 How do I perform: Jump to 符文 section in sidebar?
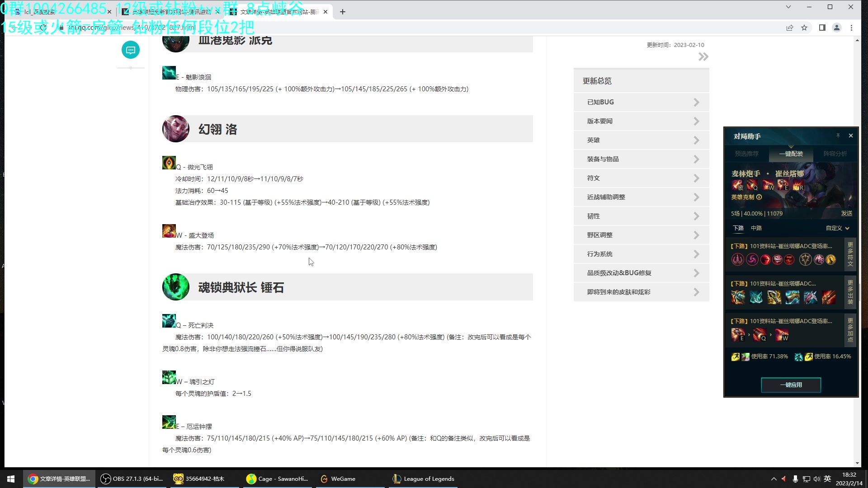[641, 178]
